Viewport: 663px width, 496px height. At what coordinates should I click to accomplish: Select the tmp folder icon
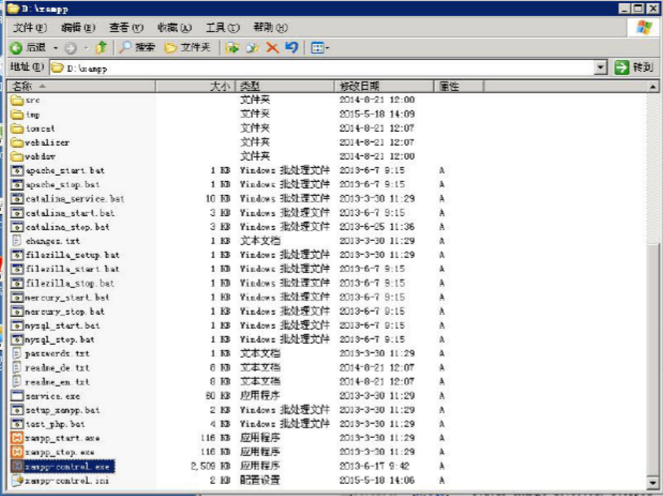pos(17,114)
